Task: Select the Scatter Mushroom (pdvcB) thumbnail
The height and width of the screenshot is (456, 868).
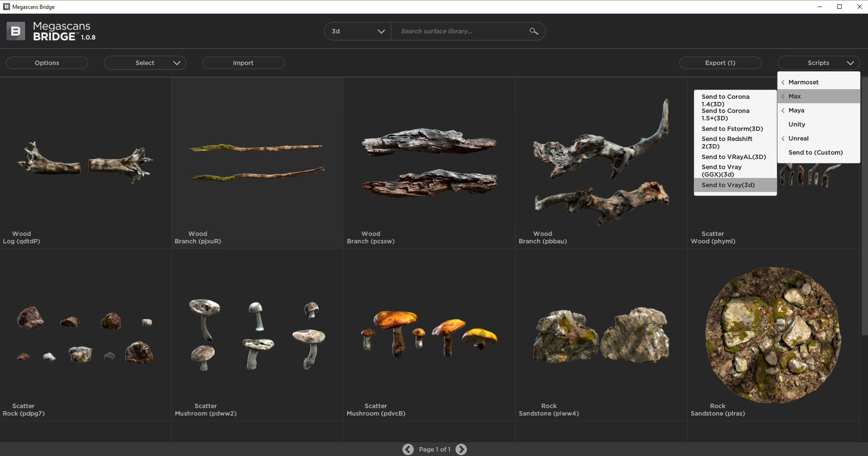Action: (429, 335)
